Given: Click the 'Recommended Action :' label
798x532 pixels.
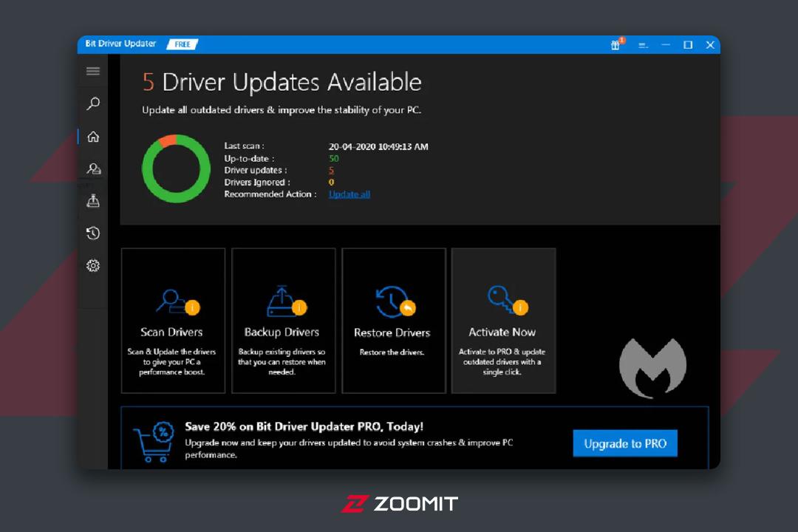Looking at the screenshot, I should click(x=270, y=194).
